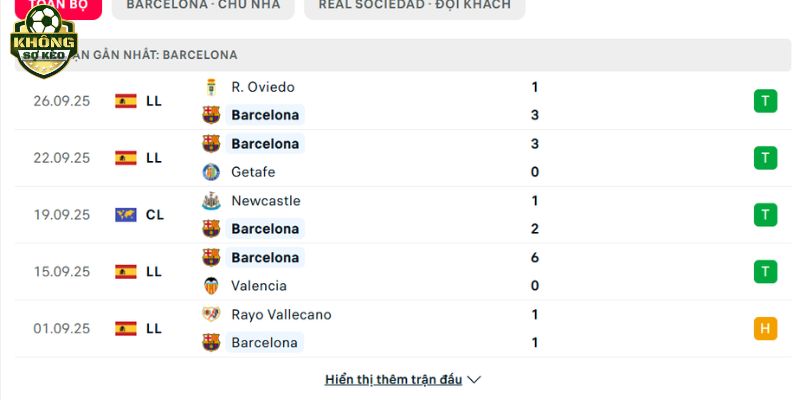Click the green T badge for Oviedo match
800x400 pixels.
pyautogui.click(x=765, y=101)
